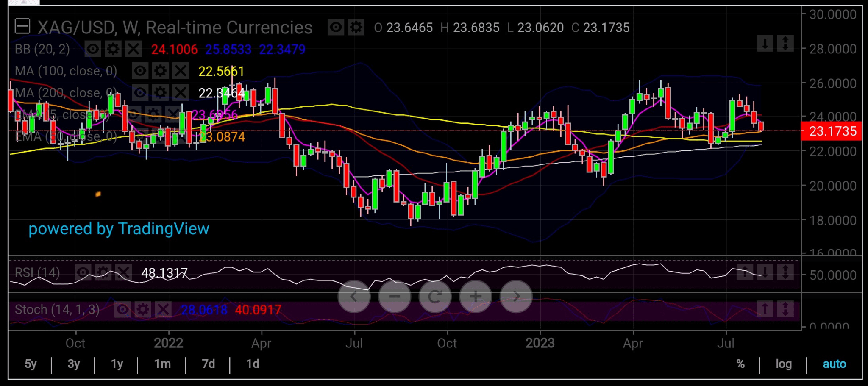Move main price pane down arrow
Screen dimensions: 868x386
pyautogui.click(x=765, y=44)
